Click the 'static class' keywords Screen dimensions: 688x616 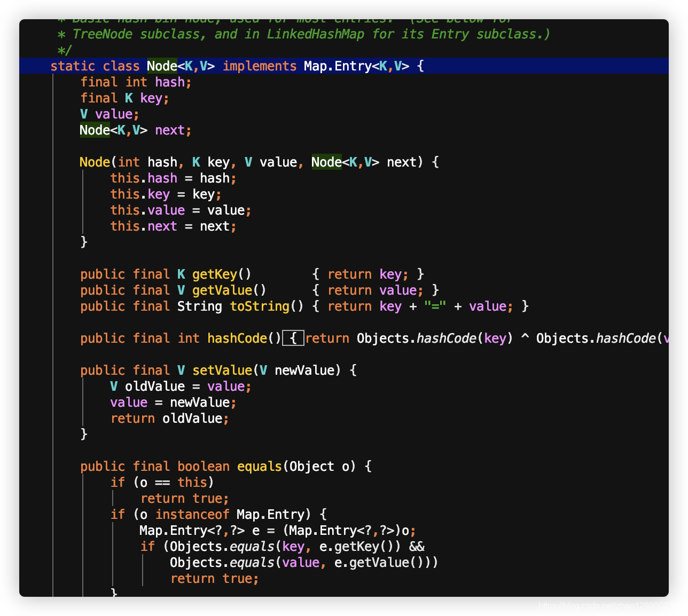[x=95, y=66]
